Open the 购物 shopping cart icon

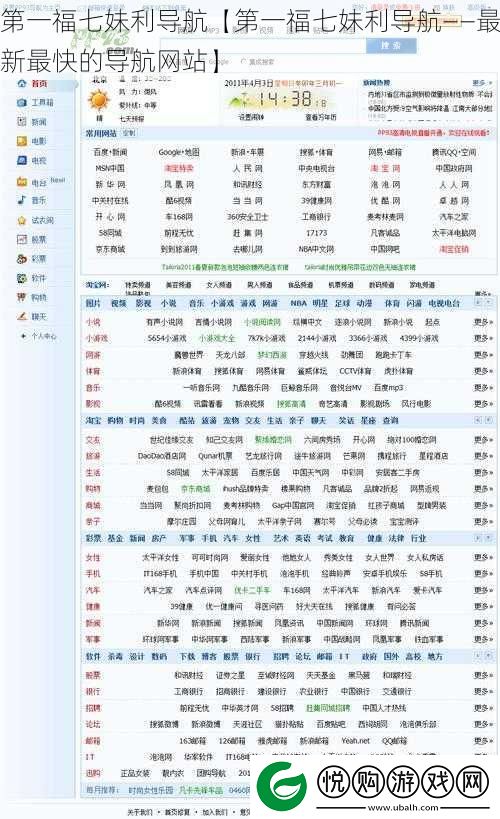point(21,297)
